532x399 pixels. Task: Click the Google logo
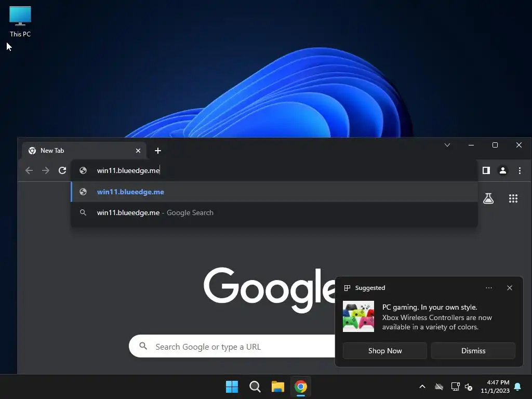[x=270, y=290]
